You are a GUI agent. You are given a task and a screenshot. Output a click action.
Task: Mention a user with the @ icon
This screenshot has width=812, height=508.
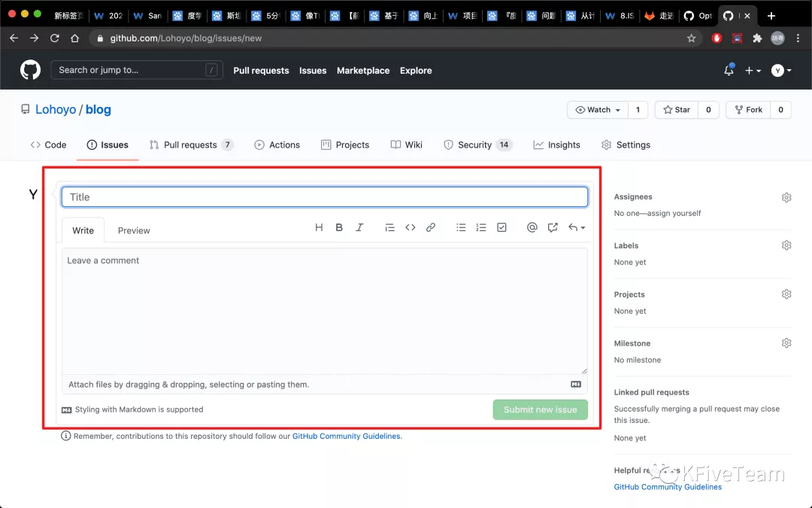click(x=532, y=227)
